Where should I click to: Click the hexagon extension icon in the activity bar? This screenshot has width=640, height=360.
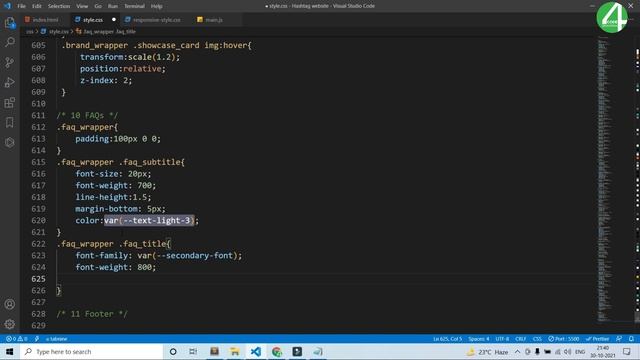(x=10, y=142)
